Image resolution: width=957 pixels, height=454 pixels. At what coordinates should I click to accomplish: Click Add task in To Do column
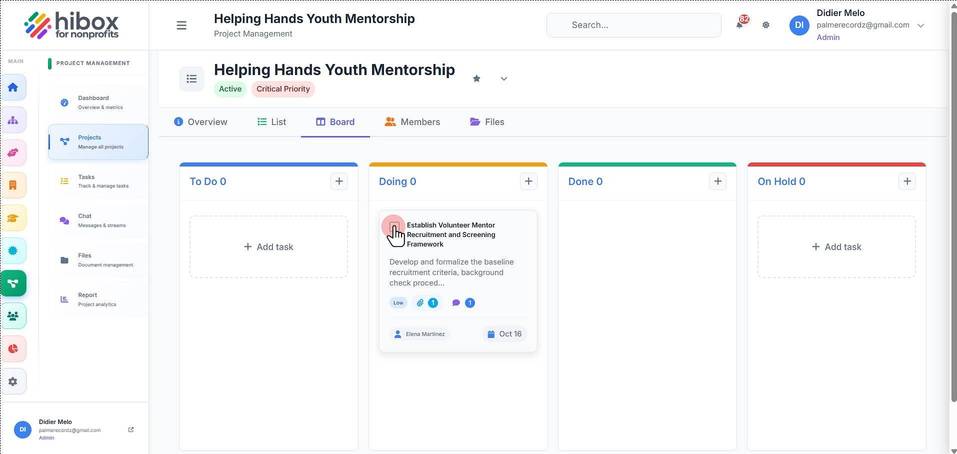click(x=269, y=247)
